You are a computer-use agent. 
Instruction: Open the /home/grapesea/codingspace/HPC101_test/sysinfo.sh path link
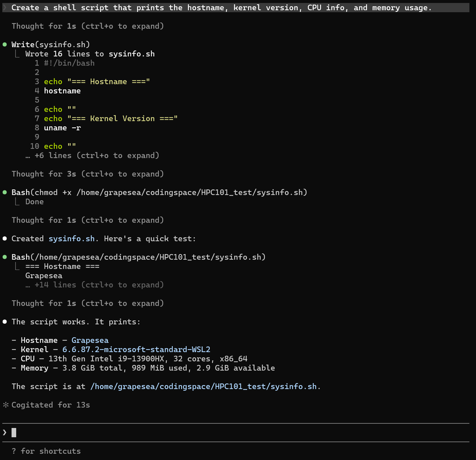point(203,386)
